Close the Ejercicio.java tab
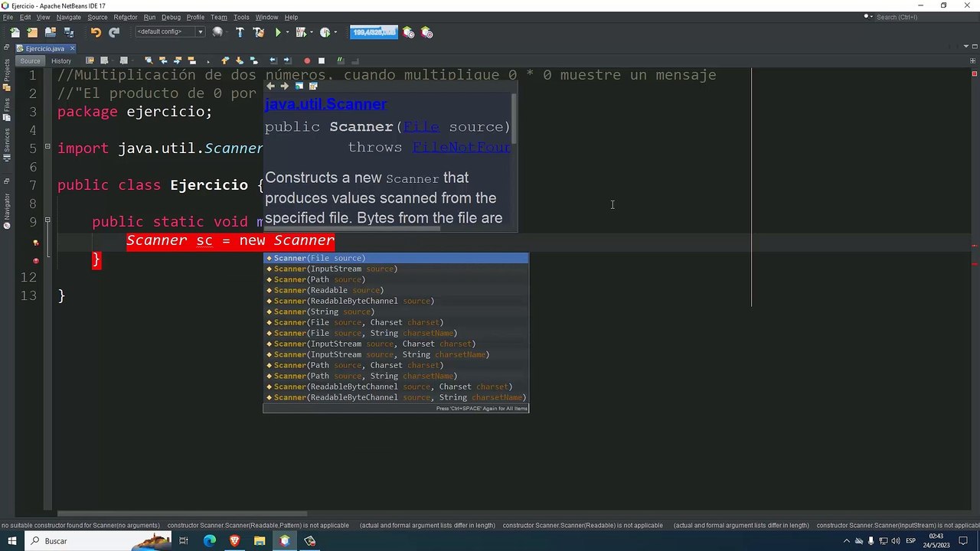The width and height of the screenshot is (980, 551). pyautogui.click(x=73, y=48)
